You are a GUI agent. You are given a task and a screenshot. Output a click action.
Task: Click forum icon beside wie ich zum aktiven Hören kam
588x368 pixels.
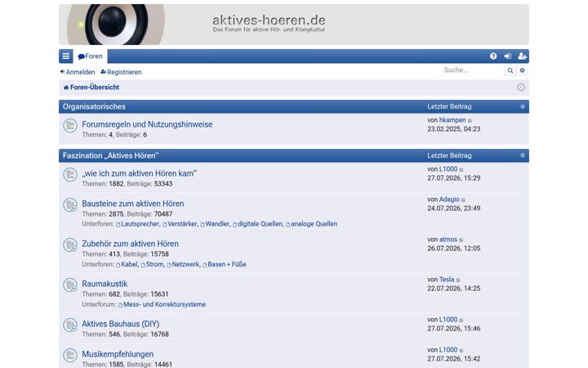click(x=70, y=175)
